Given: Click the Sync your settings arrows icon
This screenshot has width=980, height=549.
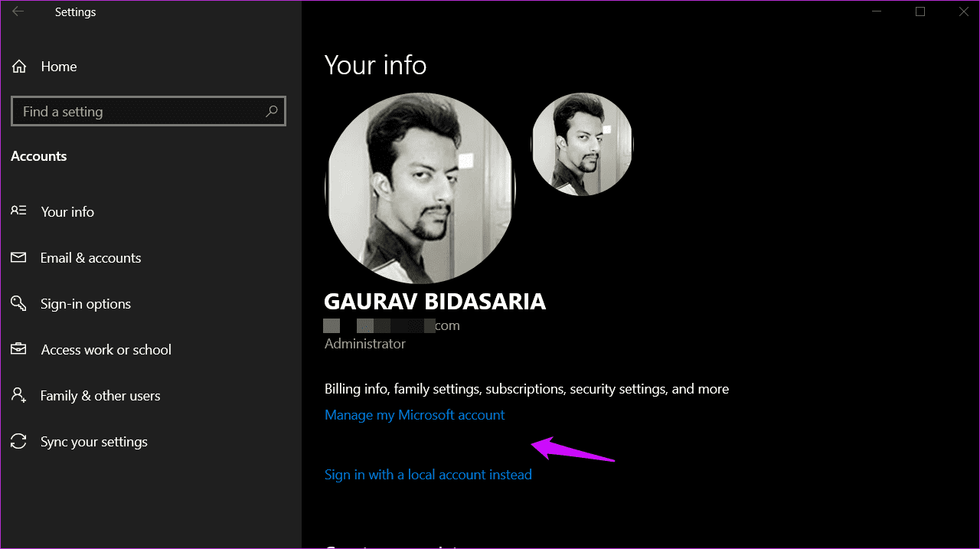Looking at the screenshot, I should click(18, 441).
